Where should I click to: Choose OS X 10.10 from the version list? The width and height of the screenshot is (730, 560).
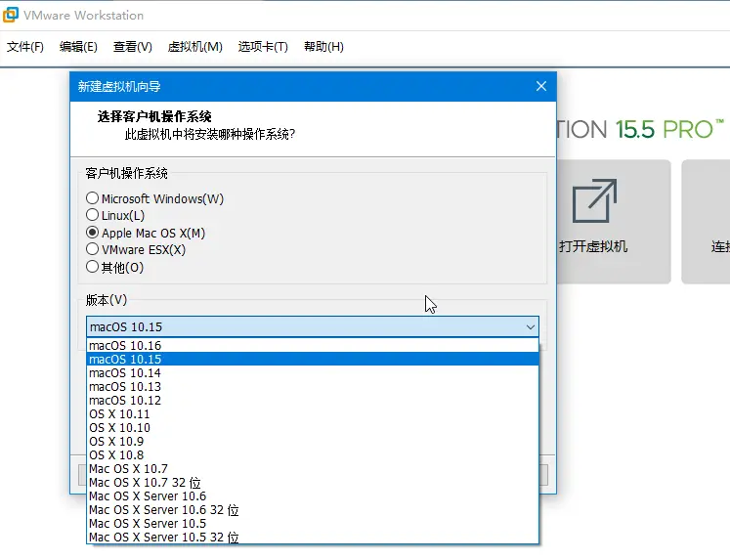313,427
